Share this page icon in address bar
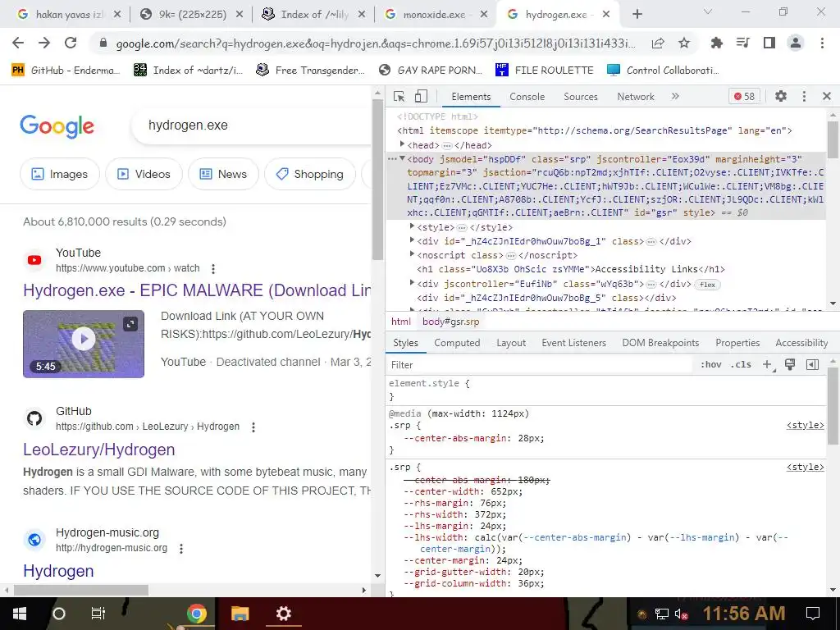840x630 pixels. (658, 43)
